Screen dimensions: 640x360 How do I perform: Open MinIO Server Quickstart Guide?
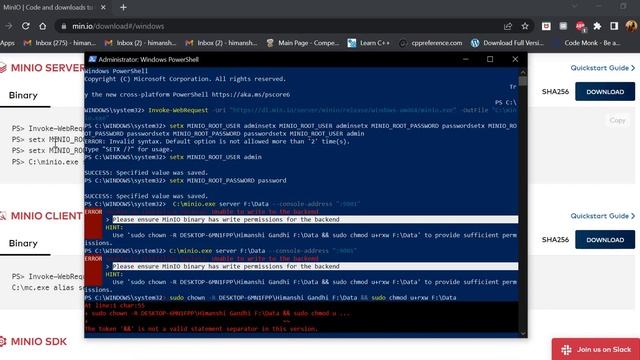603,68
